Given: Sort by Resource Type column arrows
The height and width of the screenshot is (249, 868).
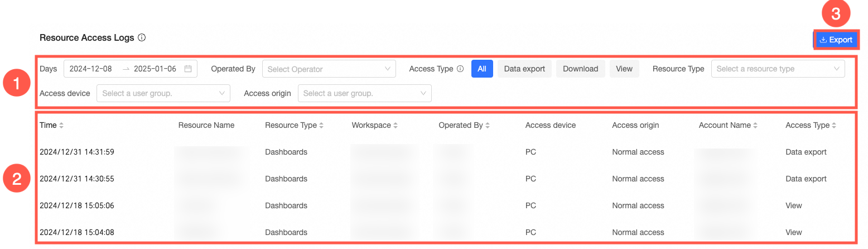Looking at the screenshot, I should pyautogui.click(x=321, y=126).
